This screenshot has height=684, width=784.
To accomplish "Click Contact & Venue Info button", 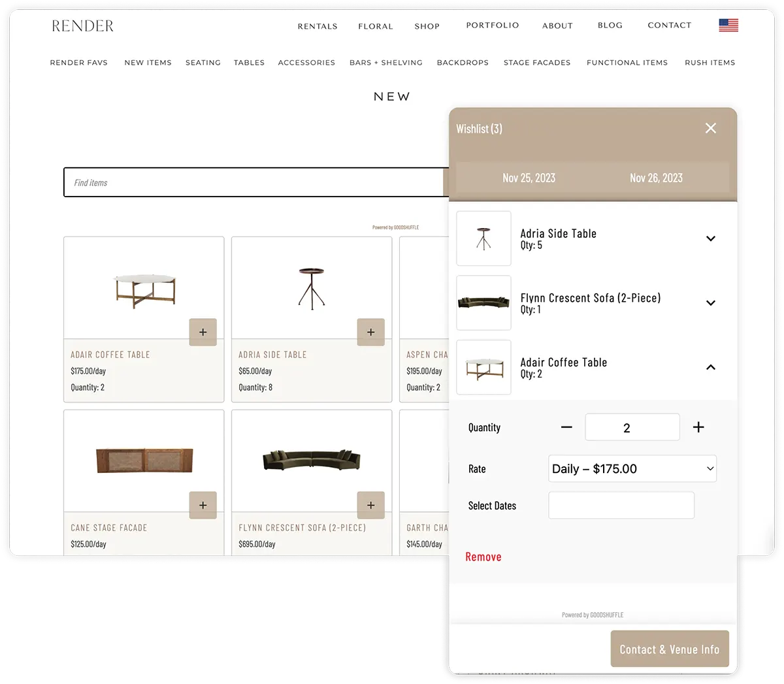I will [x=669, y=649].
